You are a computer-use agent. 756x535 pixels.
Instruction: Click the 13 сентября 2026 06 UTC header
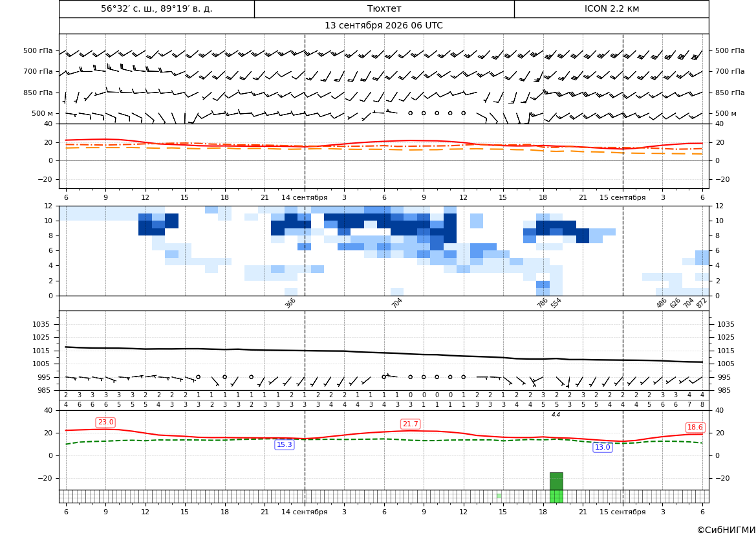tap(383, 26)
